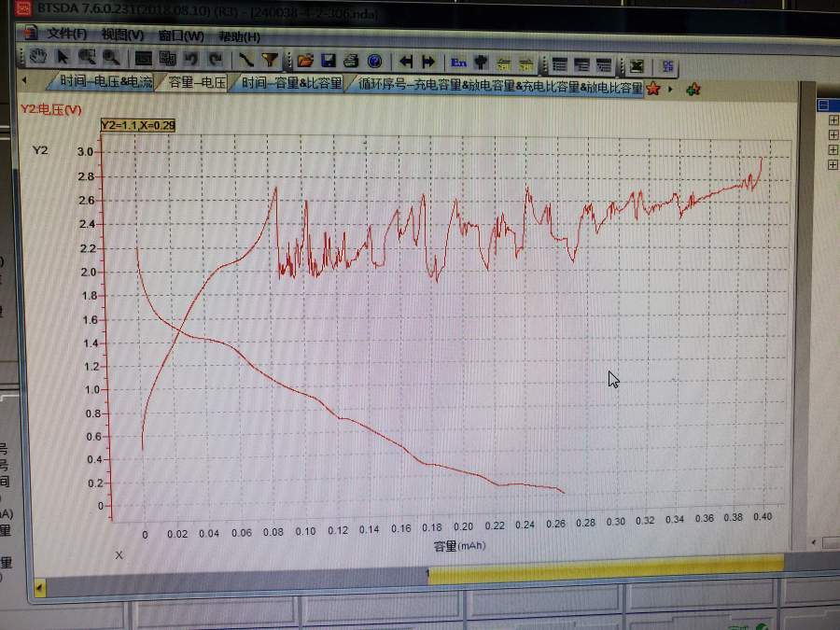The image size is (840, 630).
Task: Click the yellow horizontal scrollbar thumb
Action: (605, 566)
